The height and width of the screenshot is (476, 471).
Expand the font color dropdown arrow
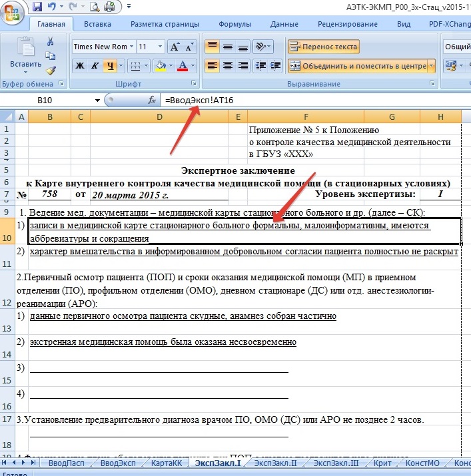pos(193,65)
